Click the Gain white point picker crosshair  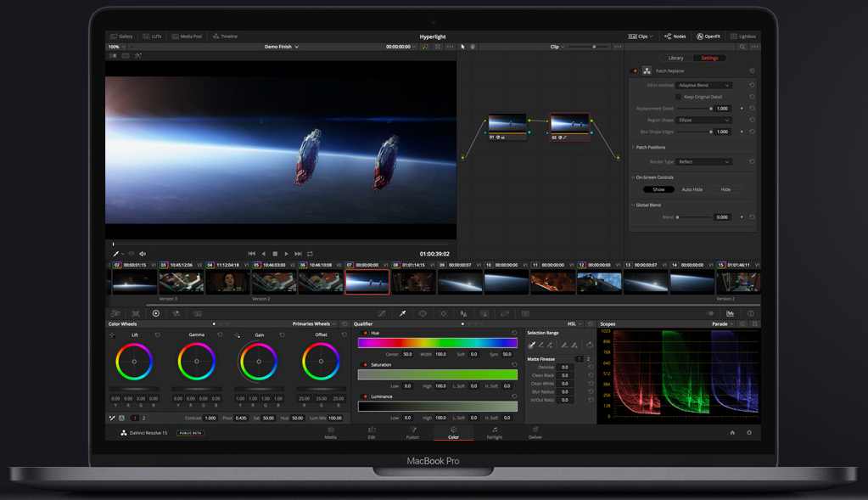237,335
